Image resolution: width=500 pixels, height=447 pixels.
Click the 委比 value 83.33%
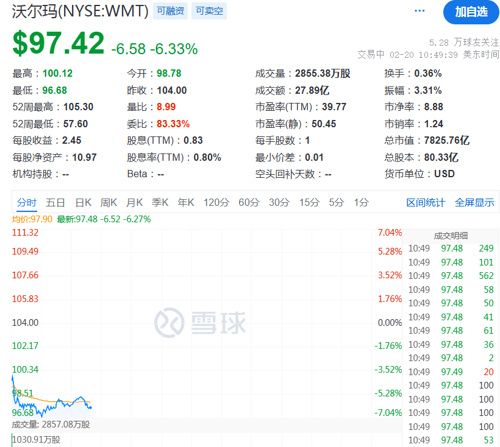click(x=173, y=124)
